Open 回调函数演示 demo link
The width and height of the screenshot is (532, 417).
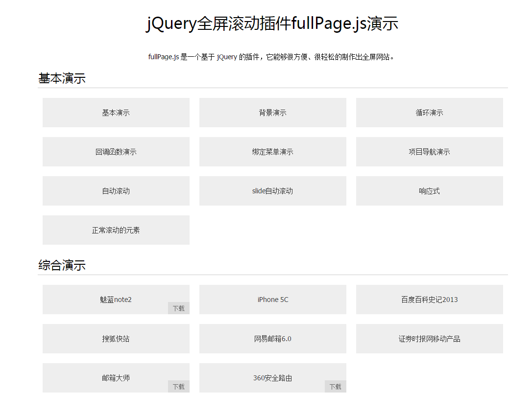click(x=116, y=152)
